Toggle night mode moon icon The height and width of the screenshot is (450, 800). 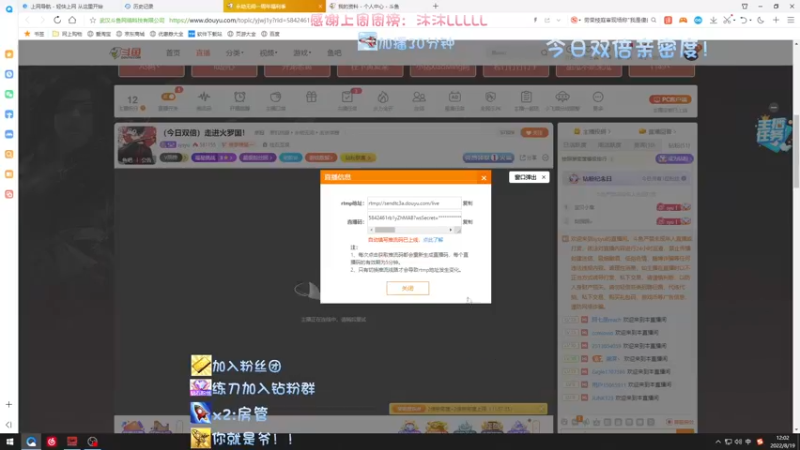point(761,20)
